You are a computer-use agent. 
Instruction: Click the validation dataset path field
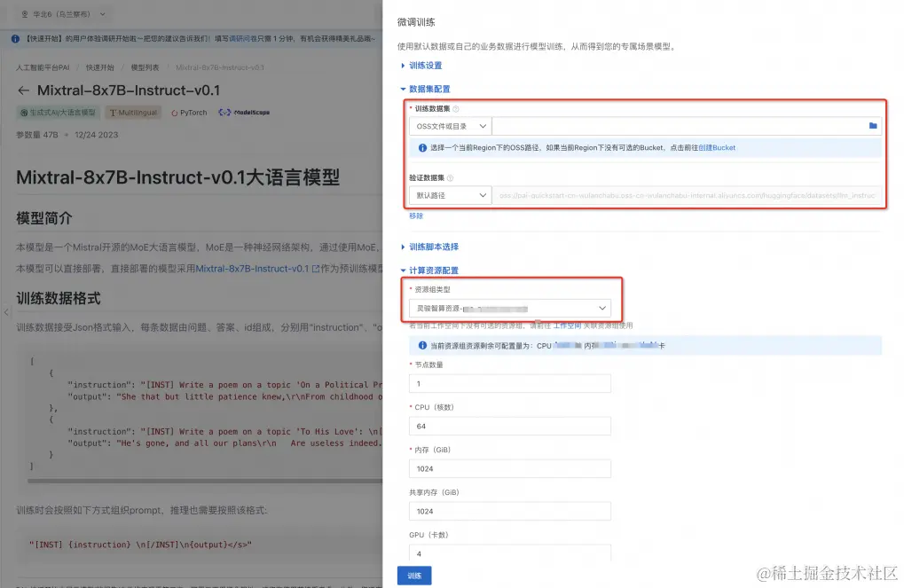(687, 195)
